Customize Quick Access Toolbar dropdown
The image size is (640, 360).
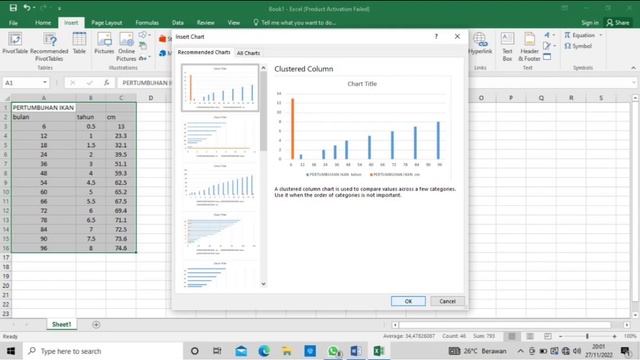59,8
